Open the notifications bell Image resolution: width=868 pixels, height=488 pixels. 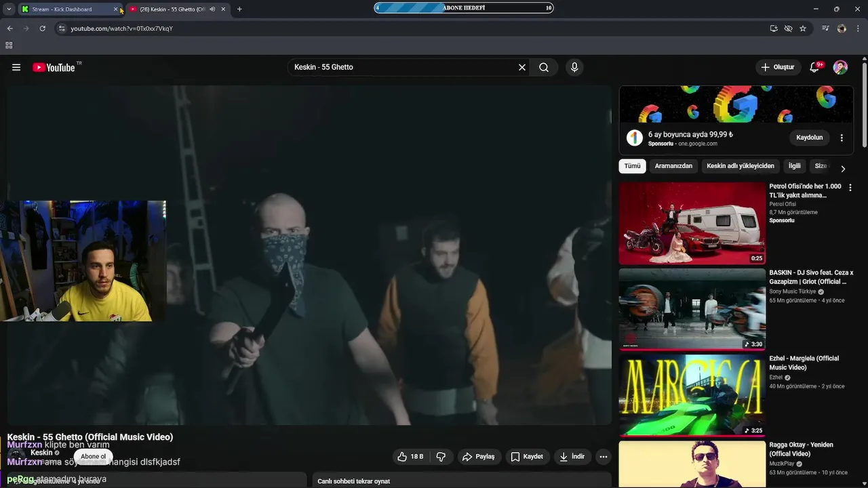[x=815, y=67]
